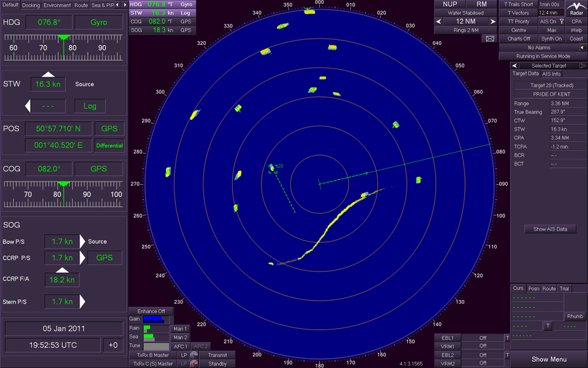Expand the STW source left arrow selector
Viewport: 588px width, 368px height.
(28, 106)
